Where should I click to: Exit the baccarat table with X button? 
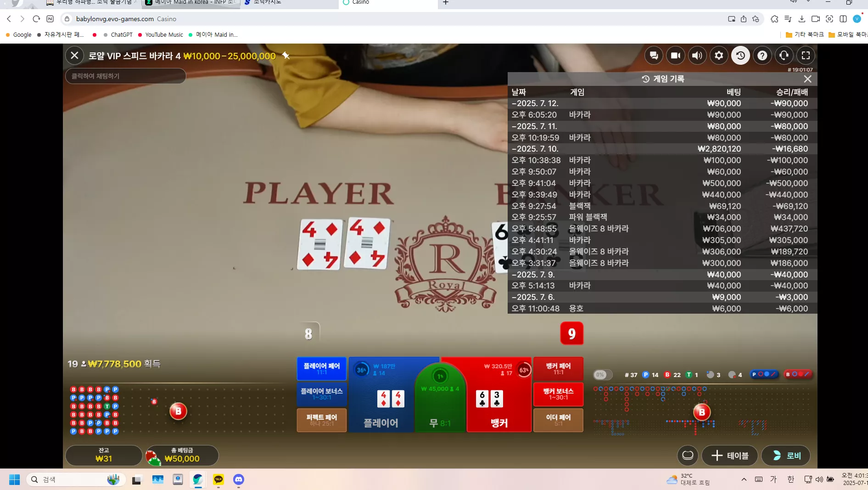coord(74,56)
